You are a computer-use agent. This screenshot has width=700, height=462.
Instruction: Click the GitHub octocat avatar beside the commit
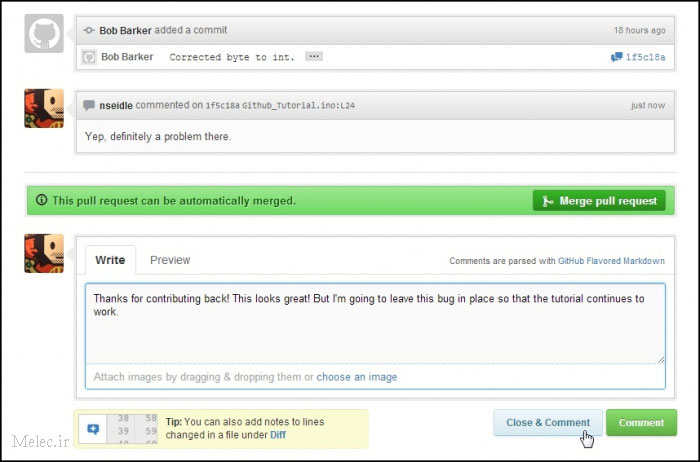(43, 33)
